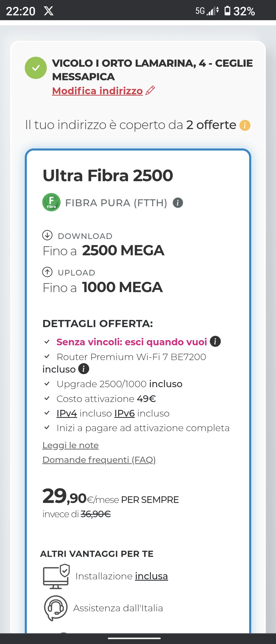Tap the green address verified checkmark icon
Viewport: 276px width, 644px height.
click(x=36, y=68)
